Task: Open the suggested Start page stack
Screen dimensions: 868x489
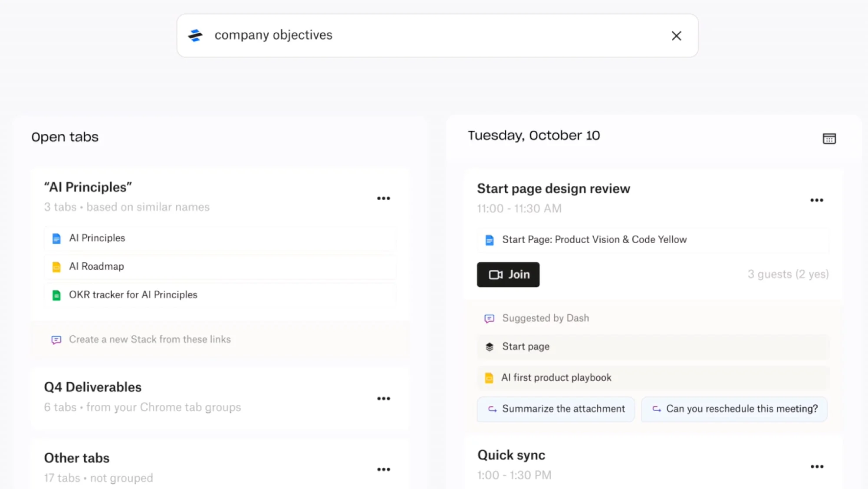Action: click(x=653, y=347)
